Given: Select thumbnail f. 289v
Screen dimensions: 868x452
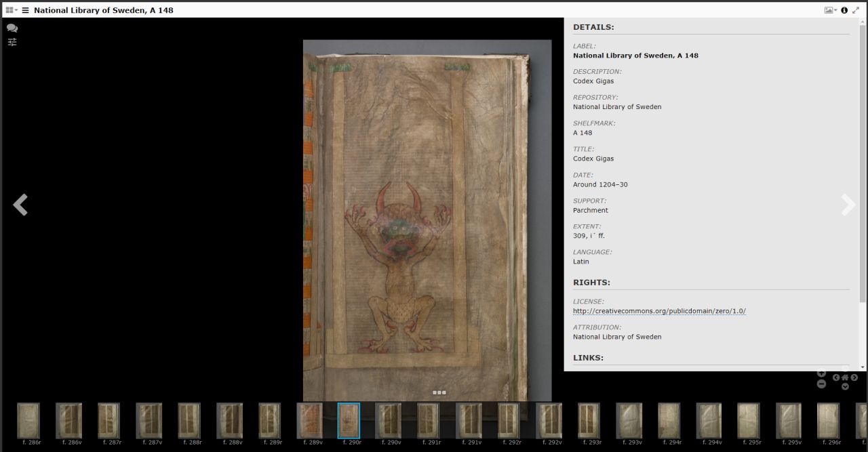Looking at the screenshot, I should 309,421.
